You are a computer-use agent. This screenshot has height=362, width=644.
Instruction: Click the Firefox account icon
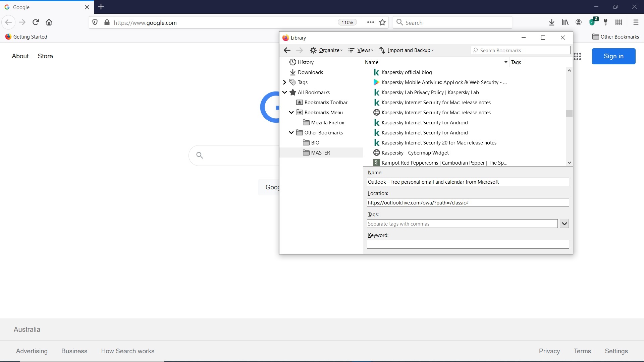[578, 22]
